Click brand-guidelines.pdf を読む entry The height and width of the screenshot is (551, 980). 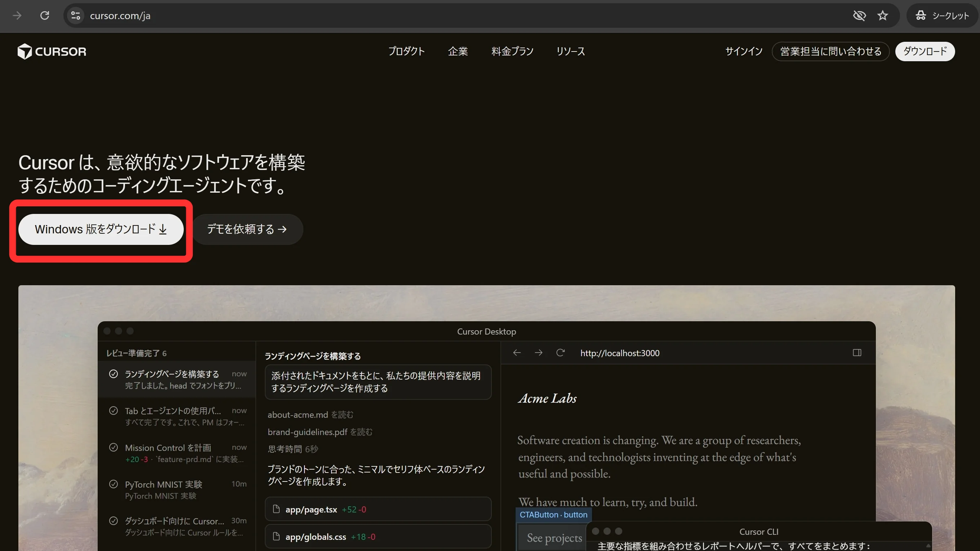click(x=320, y=432)
